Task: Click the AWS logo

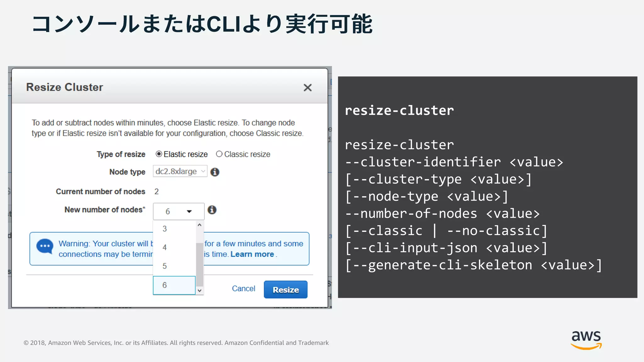Action: coord(586,340)
